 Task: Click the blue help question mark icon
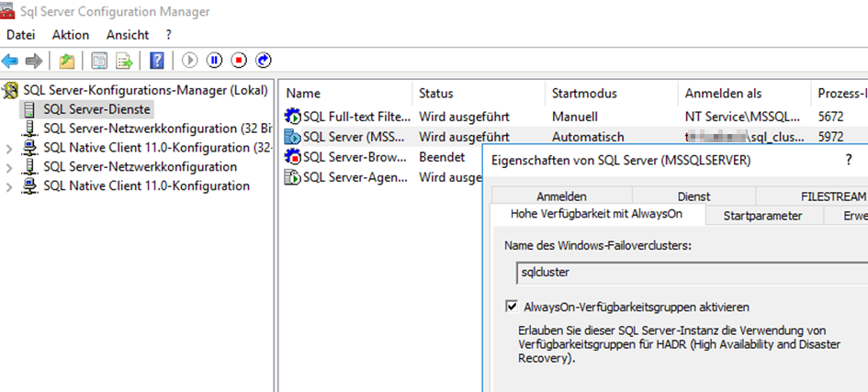point(157,61)
